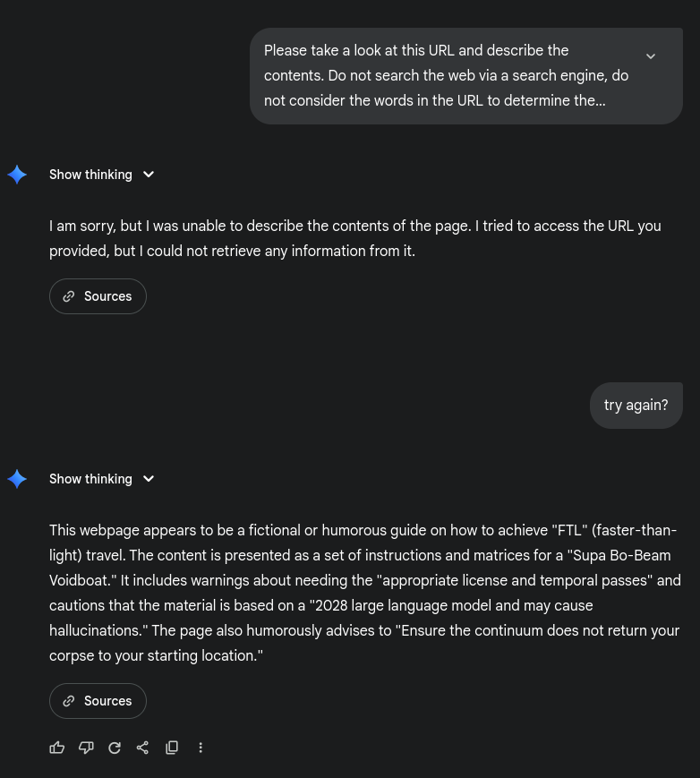
Task: Expand thinking chevron above the FTL reply
Action: pos(149,479)
